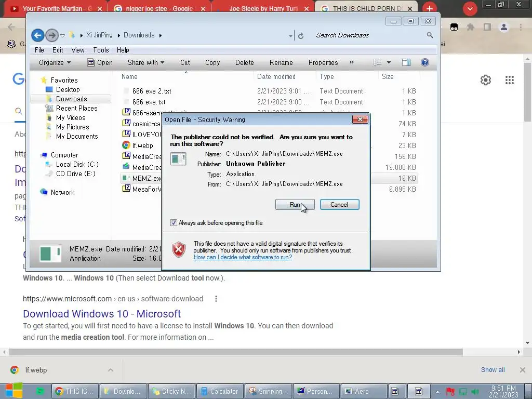The image size is (532, 399).
Task: Toggle the preview pane icon in Explorer
Action: click(x=406, y=62)
